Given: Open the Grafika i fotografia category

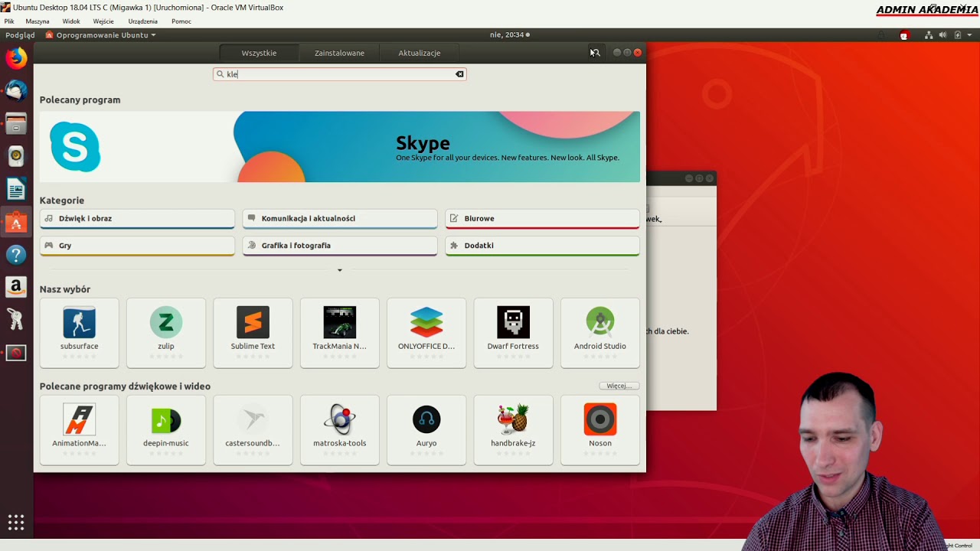Looking at the screenshot, I should [340, 246].
